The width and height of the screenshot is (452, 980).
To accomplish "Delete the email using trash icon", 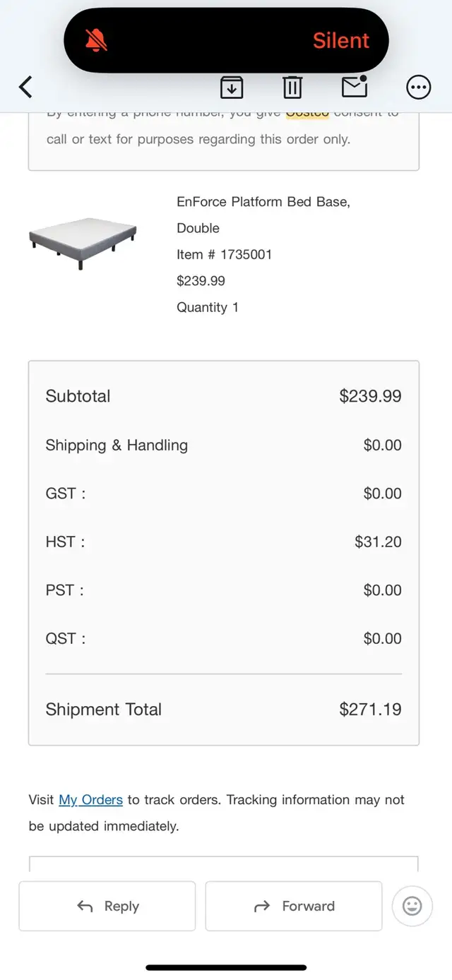I will 292,87.
